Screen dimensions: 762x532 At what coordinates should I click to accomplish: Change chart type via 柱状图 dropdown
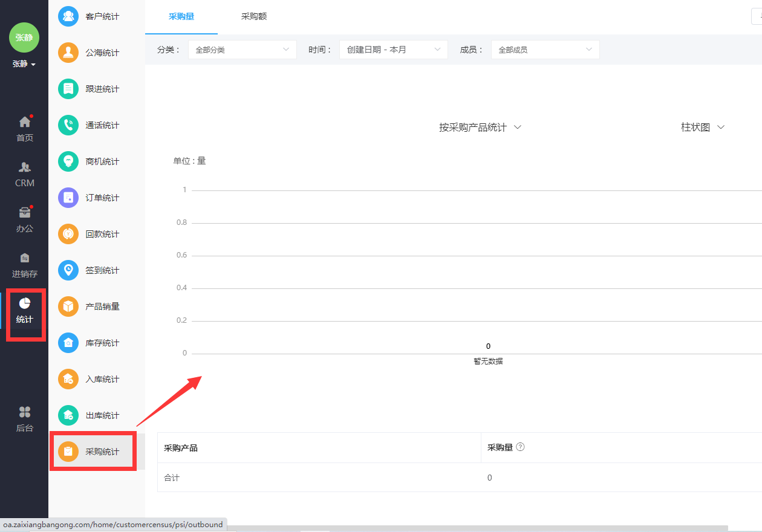point(703,128)
